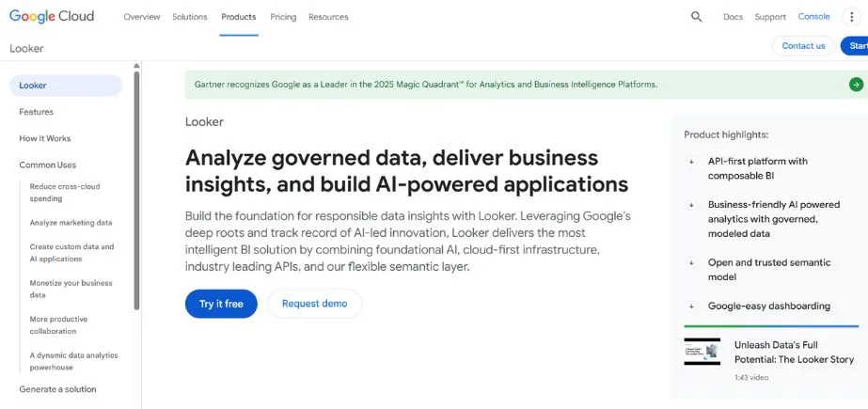Open the Gartner Magic Quadrant banner text
This screenshot has height=409, width=868.
click(x=426, y=85)
